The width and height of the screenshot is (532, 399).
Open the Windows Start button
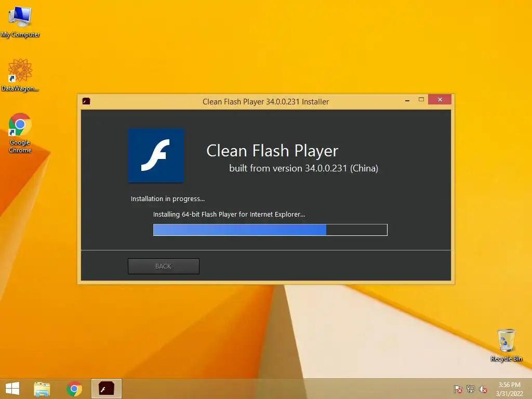[12, 389]
